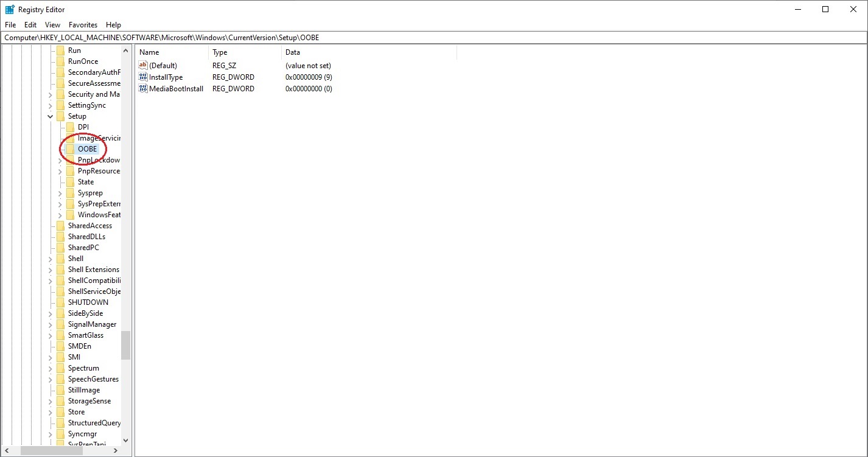Expand the Shell Extensions key

coord(51,270)
